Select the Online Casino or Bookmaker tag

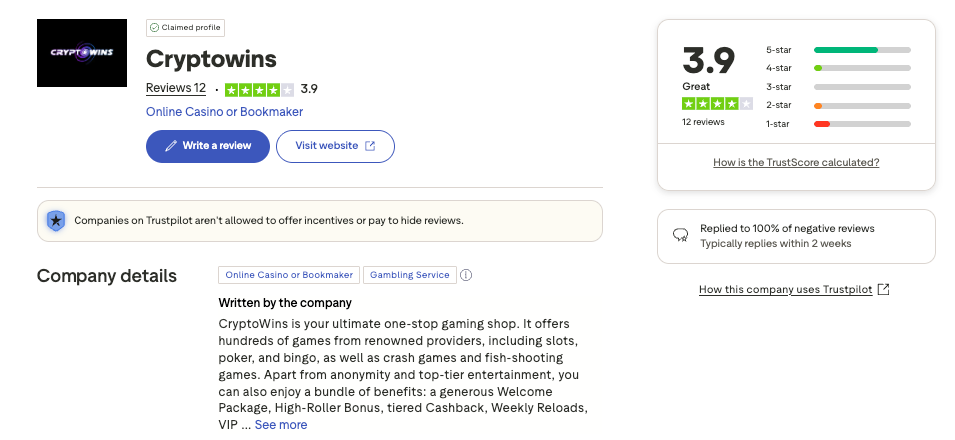point(289,275)
